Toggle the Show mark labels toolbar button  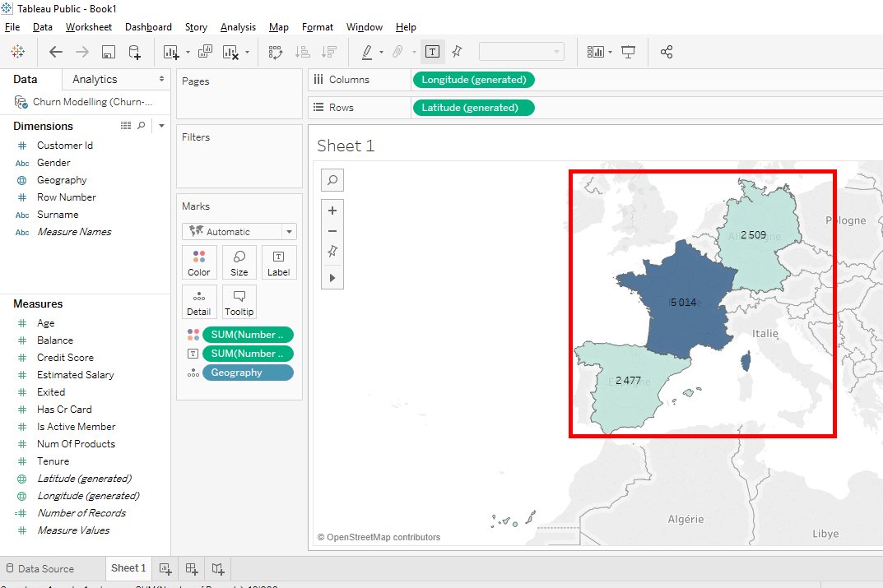click(x=432, y=52)
